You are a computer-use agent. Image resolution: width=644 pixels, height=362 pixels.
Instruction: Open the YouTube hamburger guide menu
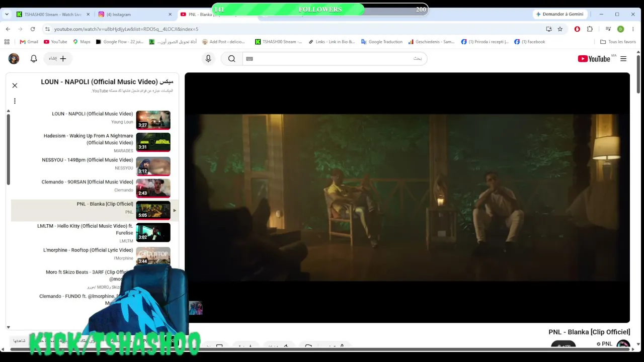[623, 59]
